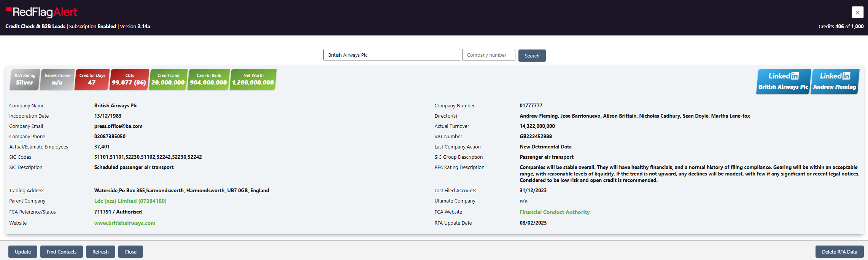868x260 pixels.
Task: Open parent company Ldc (ncs) Limited link
Action: coord(130,201)
